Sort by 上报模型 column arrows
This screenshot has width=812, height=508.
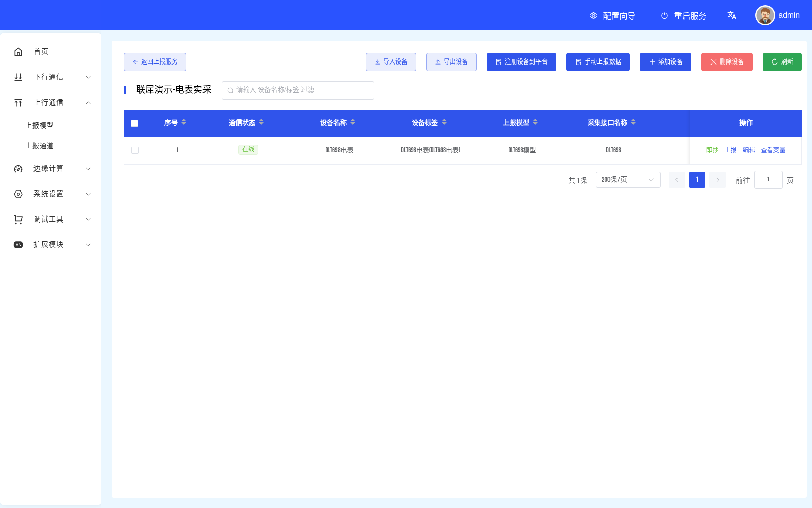pyautogui.click(x=535, y=122)
